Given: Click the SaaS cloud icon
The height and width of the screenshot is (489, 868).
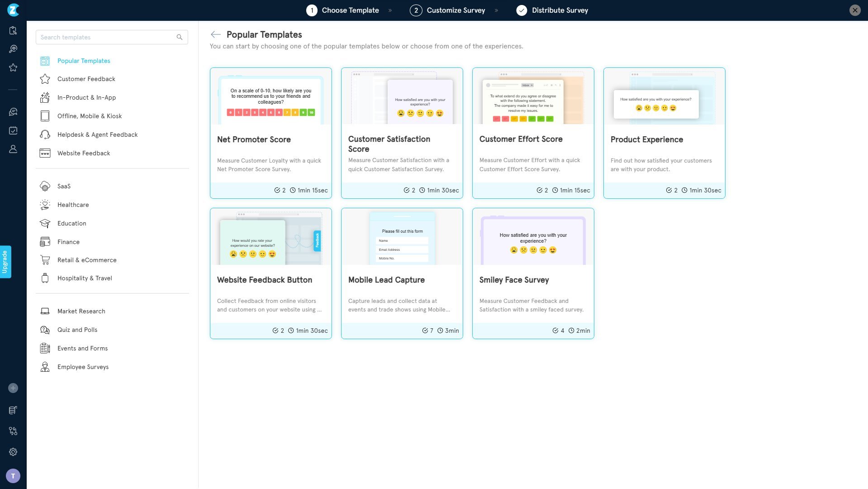Looking at the screenshot, I should tap(45, 186).
